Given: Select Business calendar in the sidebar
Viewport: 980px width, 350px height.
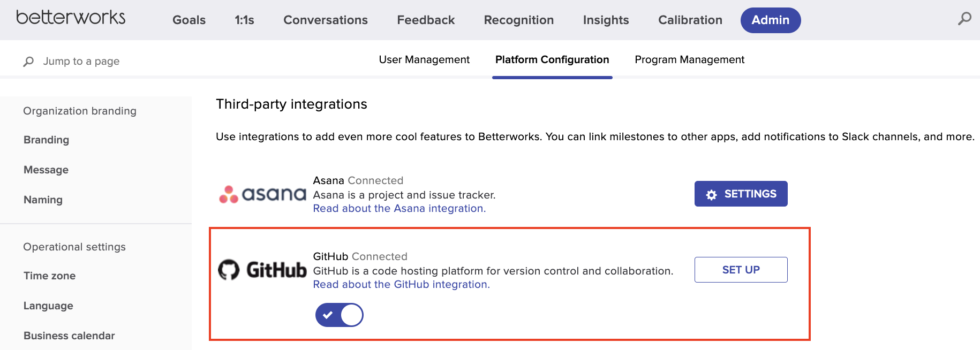Looking at the screenshot, I should [69, 336].
